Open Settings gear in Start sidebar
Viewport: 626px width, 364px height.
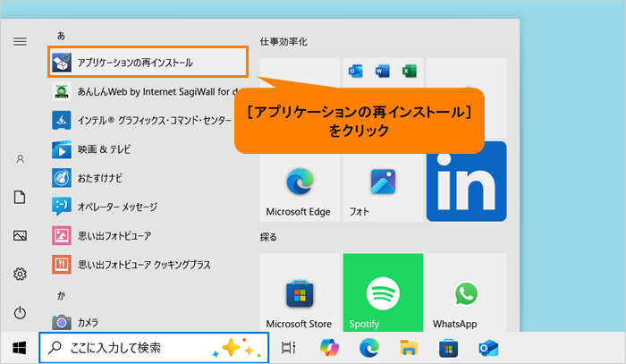click(x=20, y=274)
